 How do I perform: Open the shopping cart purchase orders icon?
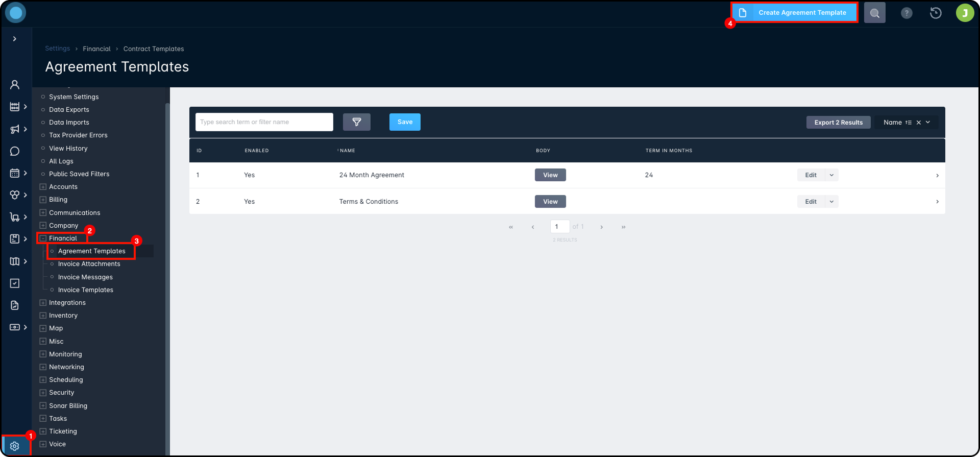[x=15, y=217]
